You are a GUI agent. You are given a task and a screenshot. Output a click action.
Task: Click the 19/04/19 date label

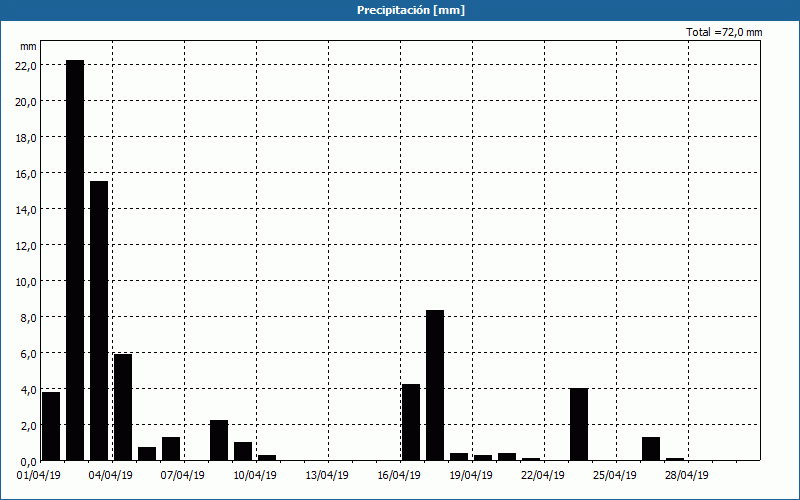click(471, 476)
